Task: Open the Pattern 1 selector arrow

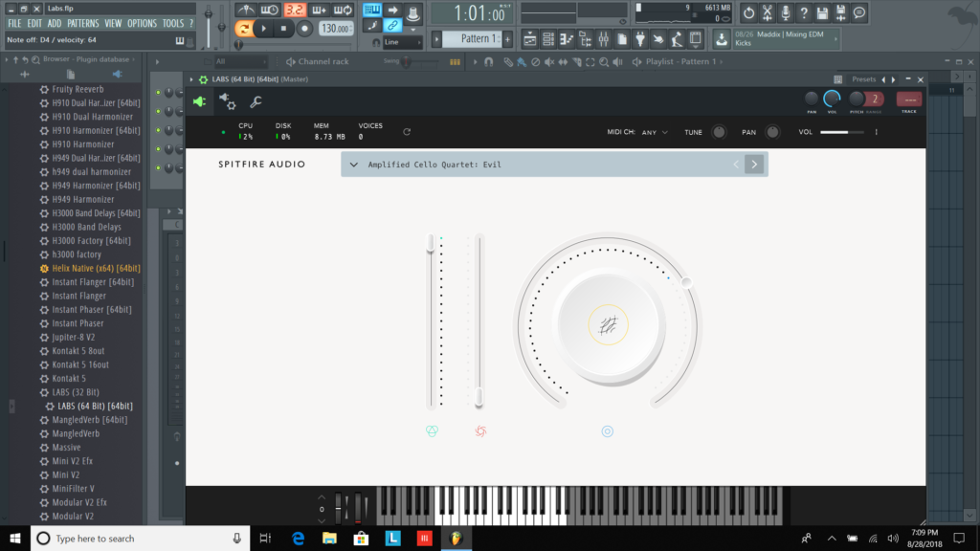Action: pyautogui.click(x=436, y=39)
